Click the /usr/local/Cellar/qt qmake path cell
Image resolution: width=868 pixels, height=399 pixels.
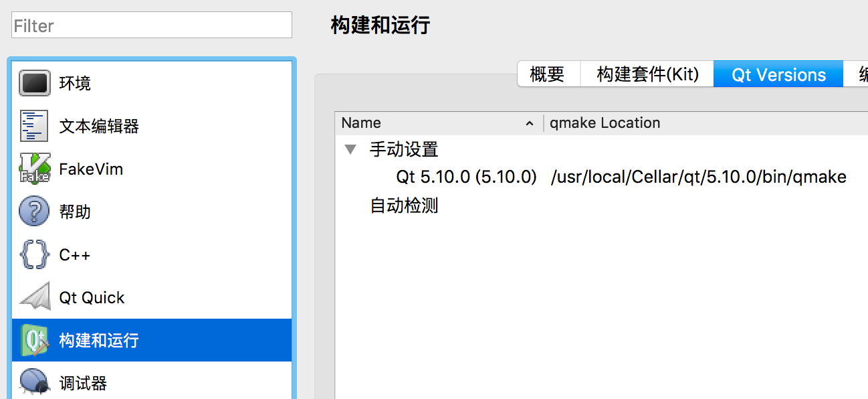coord(698,177)
